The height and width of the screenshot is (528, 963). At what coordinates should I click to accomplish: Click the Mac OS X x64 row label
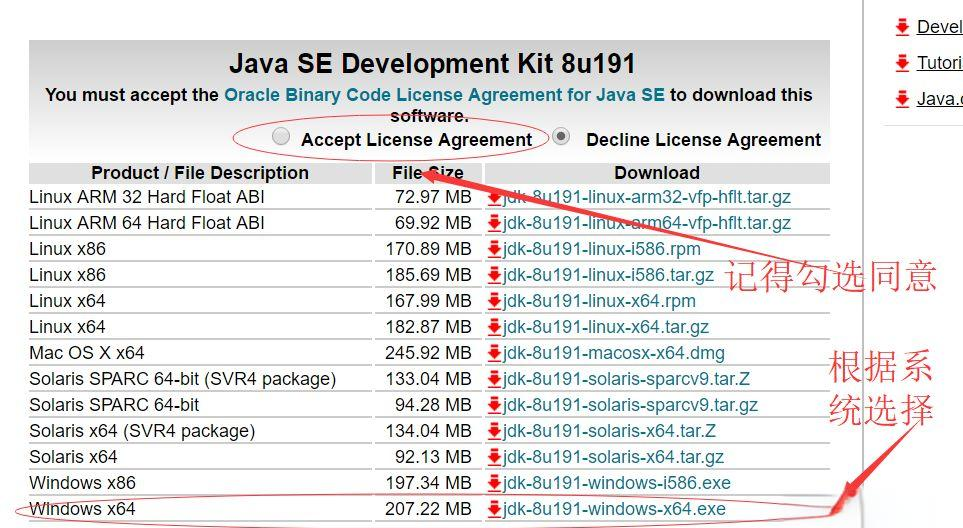(87, 353)
